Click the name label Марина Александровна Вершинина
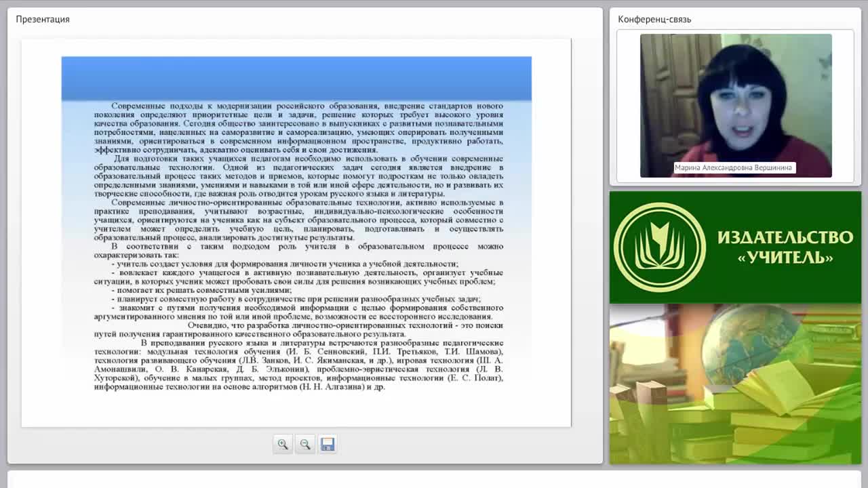 (733, 167)
